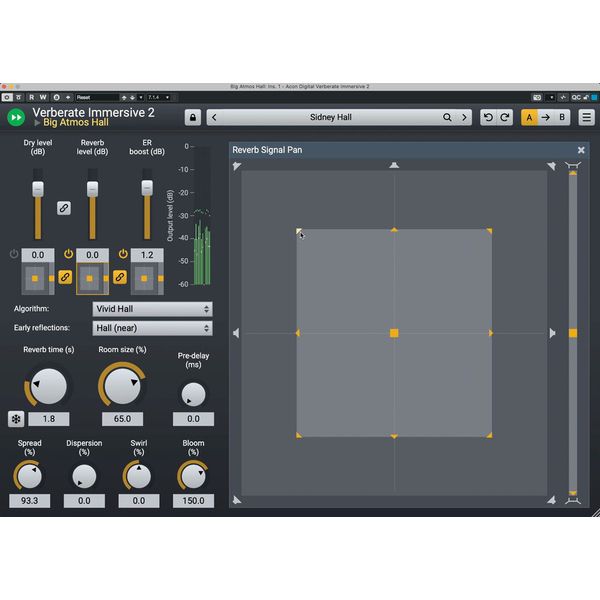Open the host preset dropdown arrow
The width and height of the screenshot is (600, 600).
pos(141,98)
